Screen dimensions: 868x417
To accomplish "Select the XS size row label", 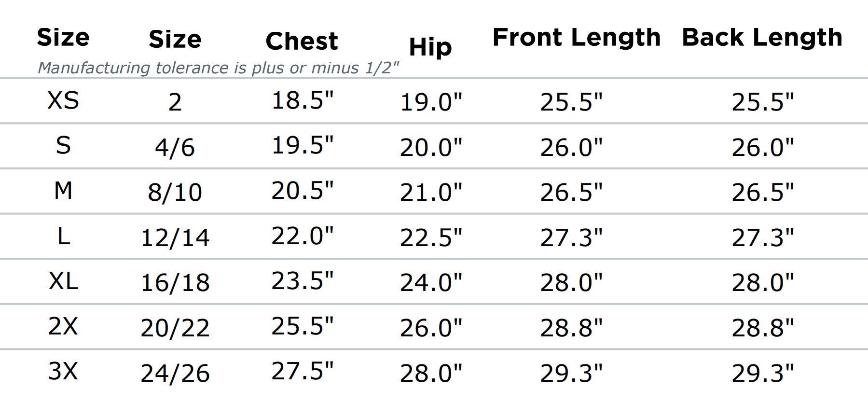I will click(x=63, y=100).
